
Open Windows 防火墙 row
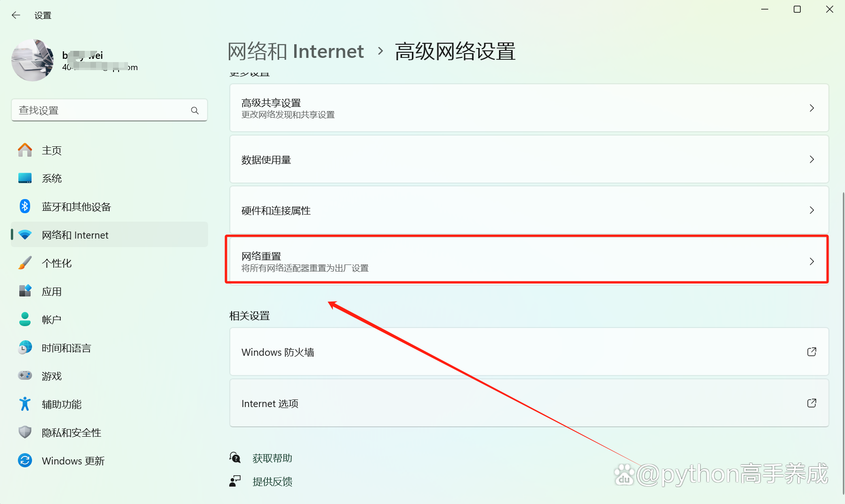pyautogui.click(x=529, y=352)
